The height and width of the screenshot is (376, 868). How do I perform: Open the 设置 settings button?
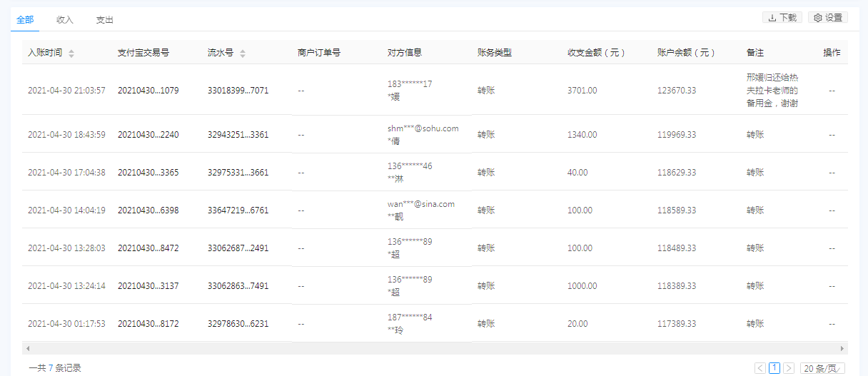pos(828,18)
